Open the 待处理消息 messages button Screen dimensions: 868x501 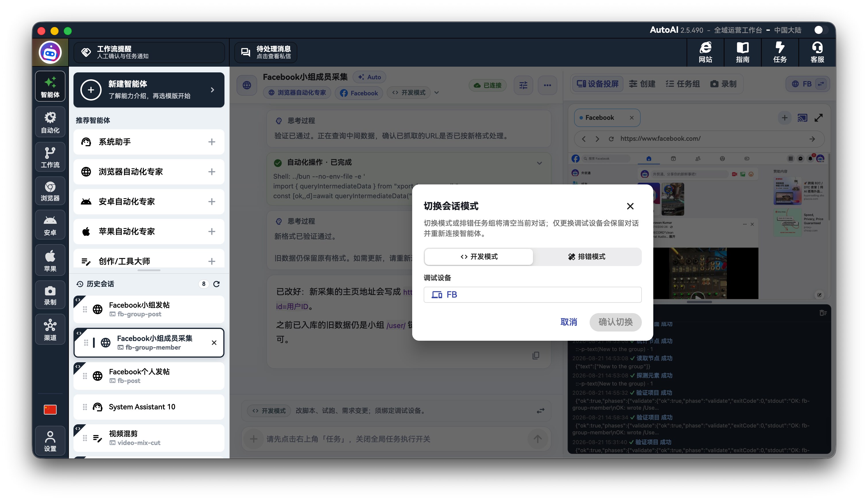266,53
